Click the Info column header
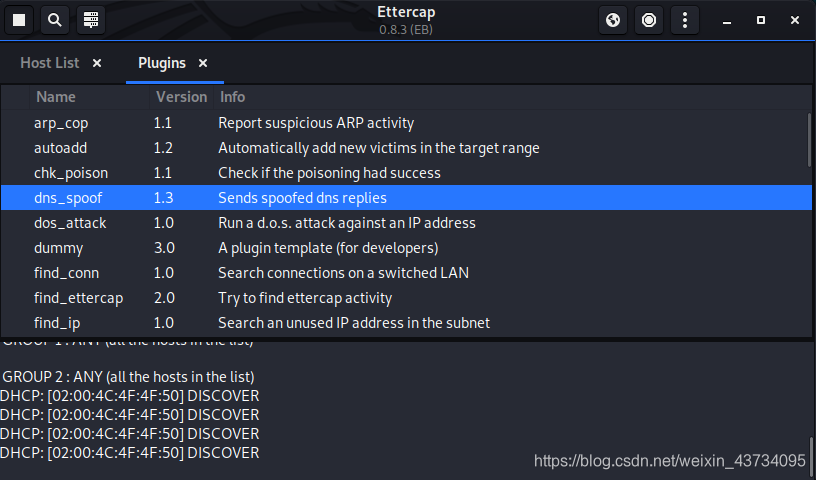The width and height of the screenshot is (816, 480). 233,97
